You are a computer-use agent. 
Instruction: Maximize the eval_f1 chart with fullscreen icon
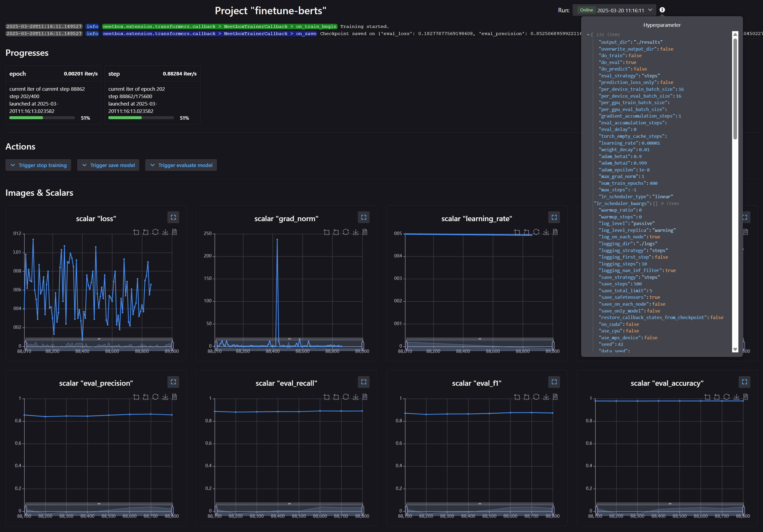pos(554,382)
